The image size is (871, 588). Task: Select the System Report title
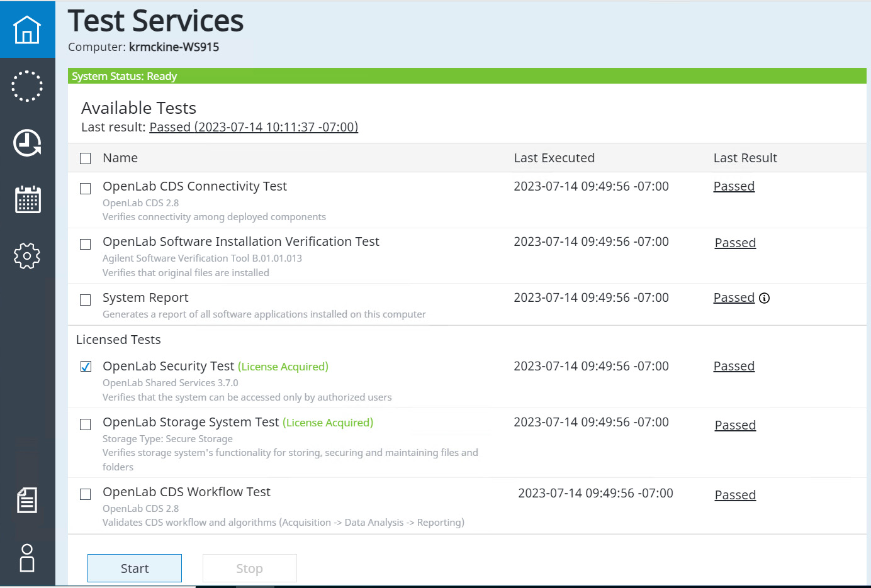(145, 297)
